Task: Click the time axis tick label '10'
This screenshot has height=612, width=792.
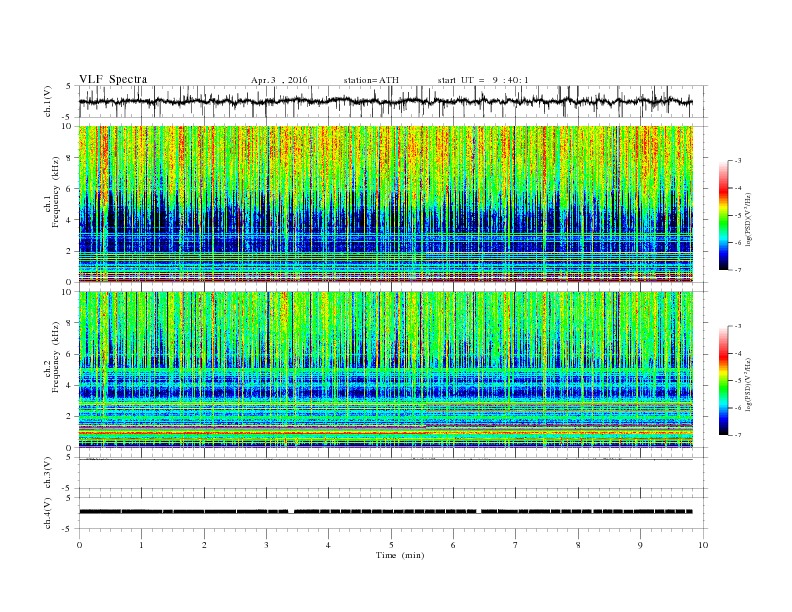Action: 703,545
